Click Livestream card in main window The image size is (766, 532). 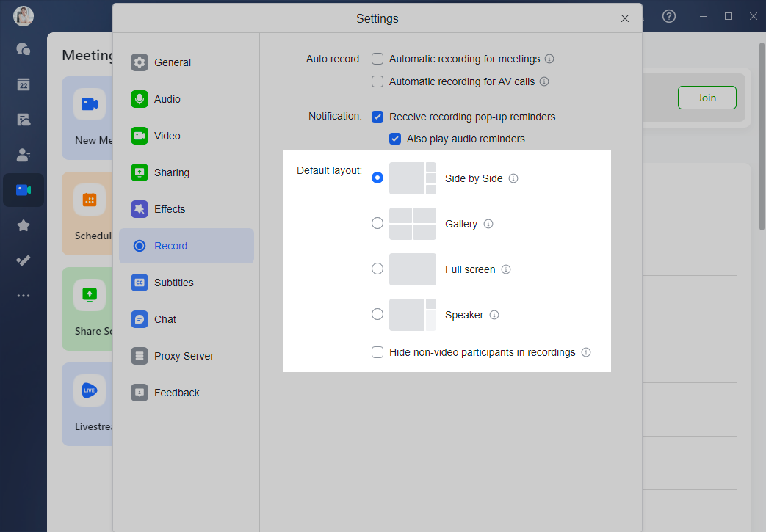87,404
